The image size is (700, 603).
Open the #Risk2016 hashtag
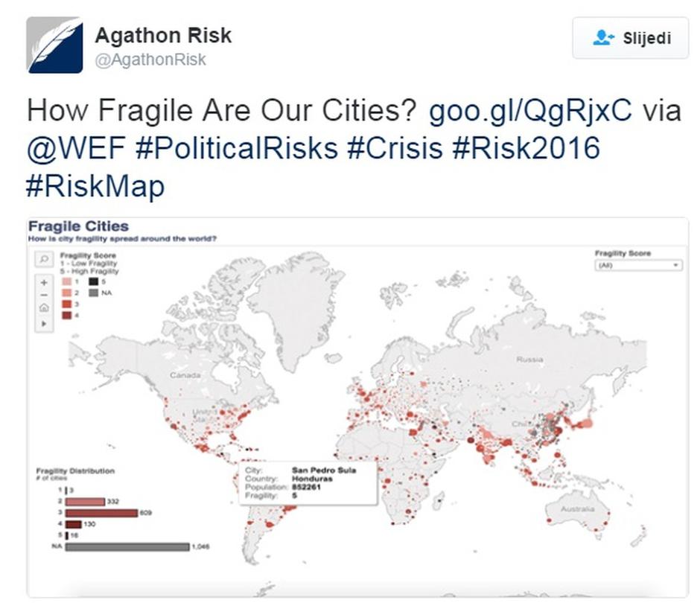point(526,147)
